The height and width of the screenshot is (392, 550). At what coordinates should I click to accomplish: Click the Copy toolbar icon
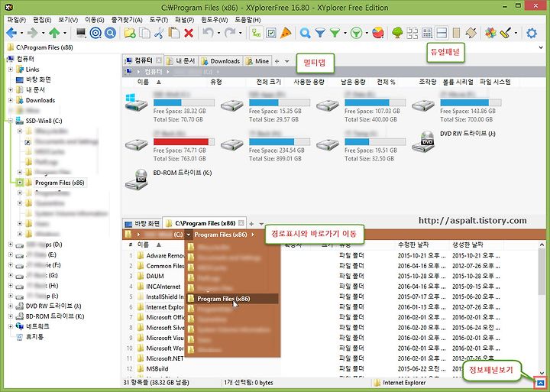tap(144, 34)
